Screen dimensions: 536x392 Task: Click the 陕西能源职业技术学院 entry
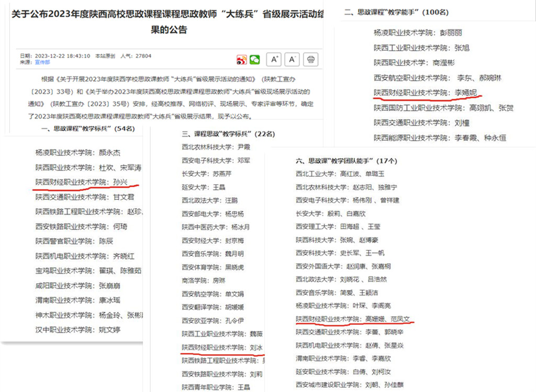tap(439, 138)
